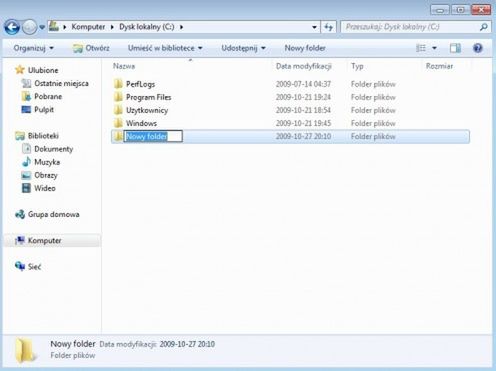Open the Organizuj menu
Screen dimensions: 496x371
pyautogui.click(x=33, y=48)
